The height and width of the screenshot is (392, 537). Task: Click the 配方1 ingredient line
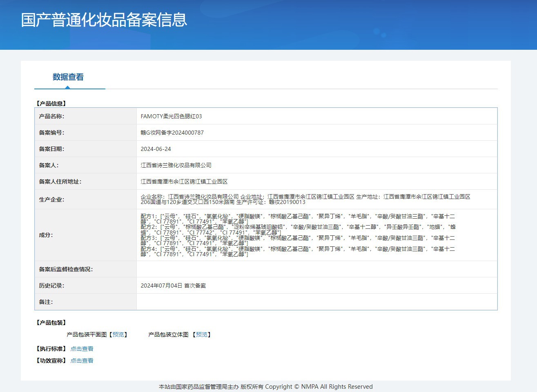coord(298,219)
